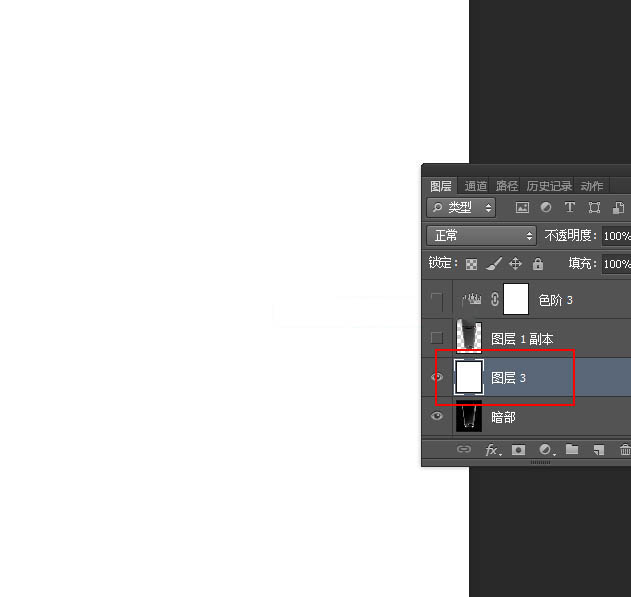The image size is (631, 597).
Task: Lock image pixels brush icon
Action: [493, 264]
